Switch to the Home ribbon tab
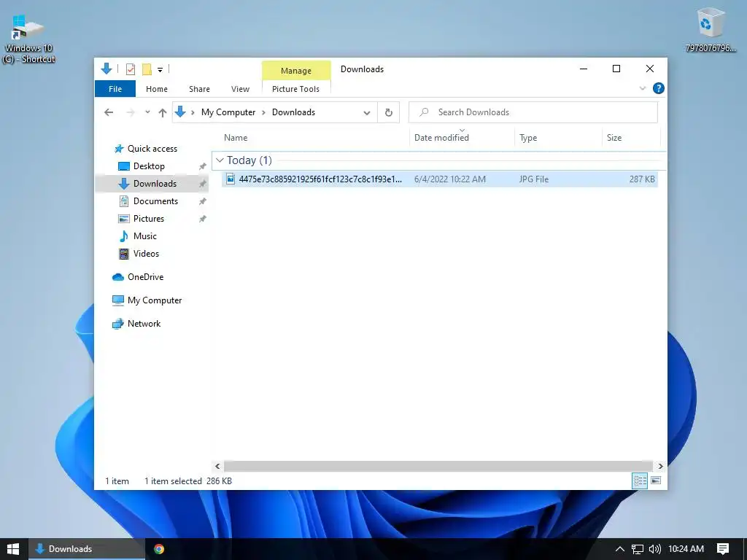Viewport: 747px width, 560px height. coord(157,89)
